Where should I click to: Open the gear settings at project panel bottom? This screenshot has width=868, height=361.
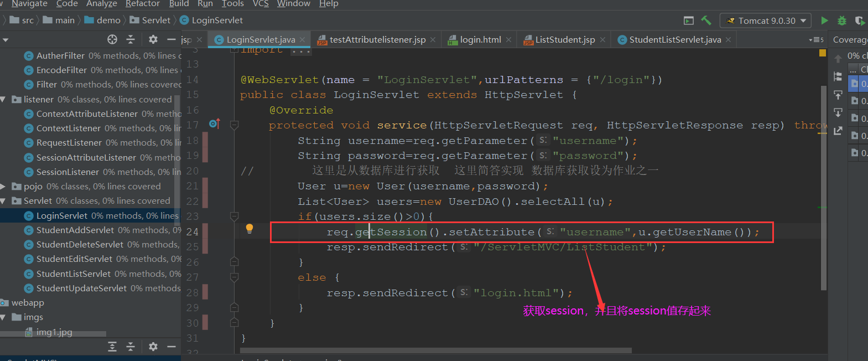click(153, 347)
